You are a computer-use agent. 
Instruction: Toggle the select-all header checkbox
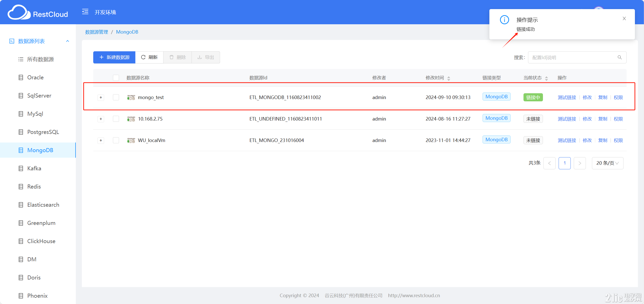(116, 78)
